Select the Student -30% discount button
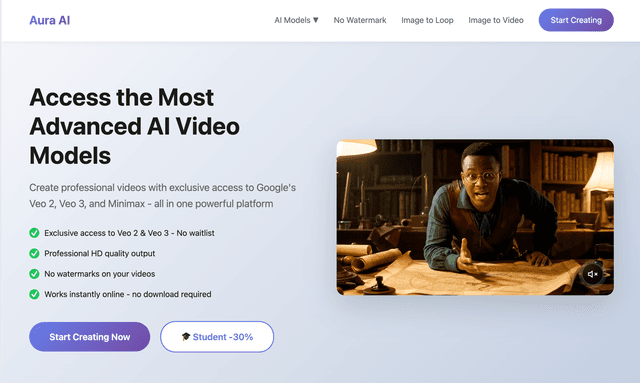 217,337
